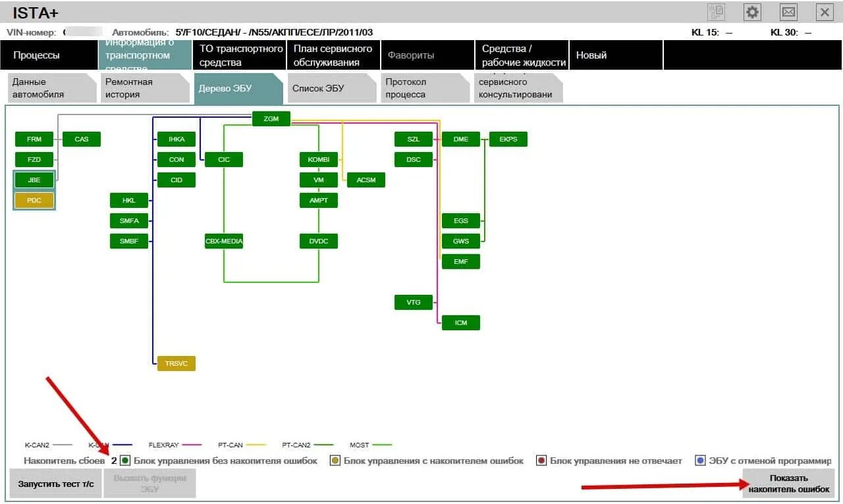843x504 pixels.
Task: Select the ICM control unit node
Action: click(x=461, y=323)
